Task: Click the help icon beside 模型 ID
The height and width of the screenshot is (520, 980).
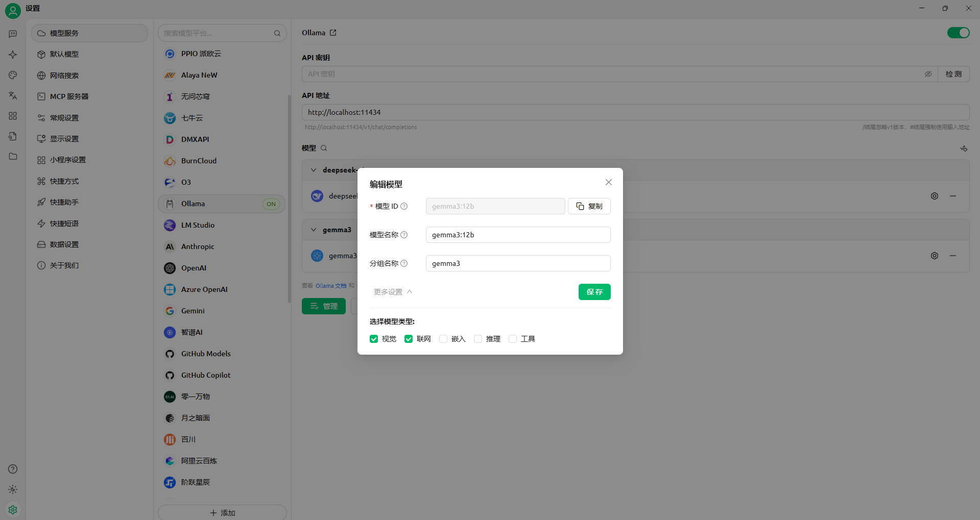Action: point(404,206)
